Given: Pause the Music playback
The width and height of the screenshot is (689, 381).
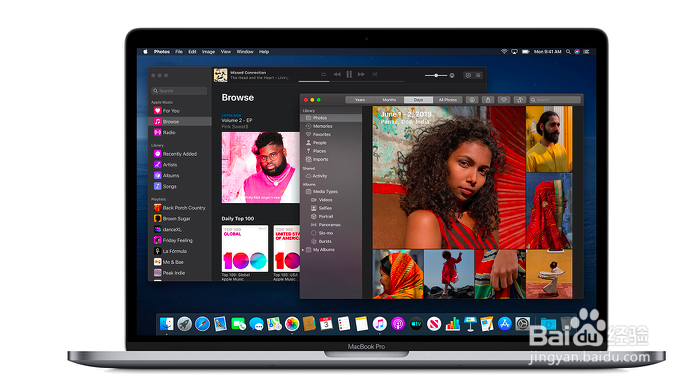Looking at the screenshot, I should coord(349,74).
